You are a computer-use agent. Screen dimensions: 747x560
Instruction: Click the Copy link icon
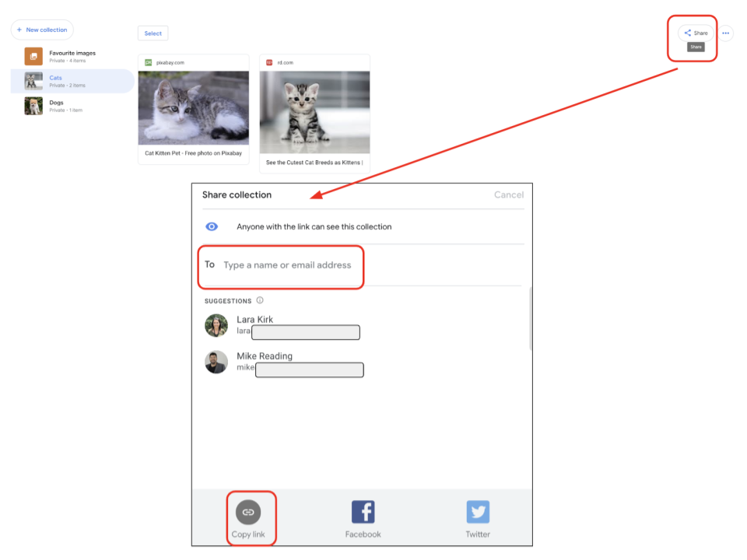(x=248, y=513)
